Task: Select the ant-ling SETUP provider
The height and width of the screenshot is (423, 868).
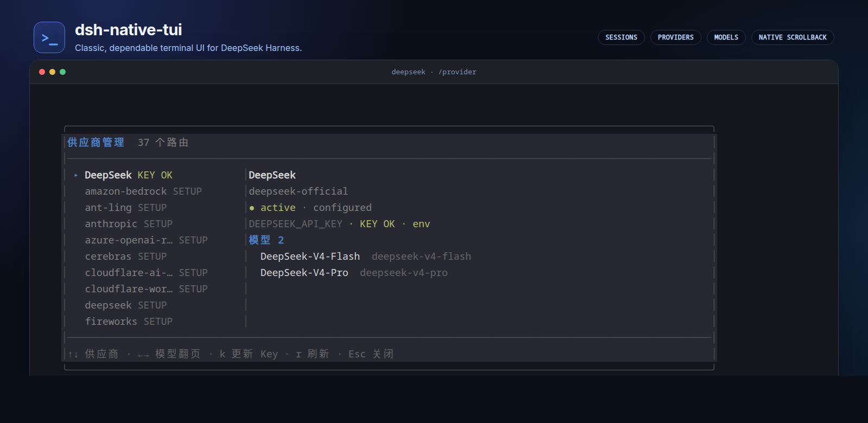Action: coord(126,208)
